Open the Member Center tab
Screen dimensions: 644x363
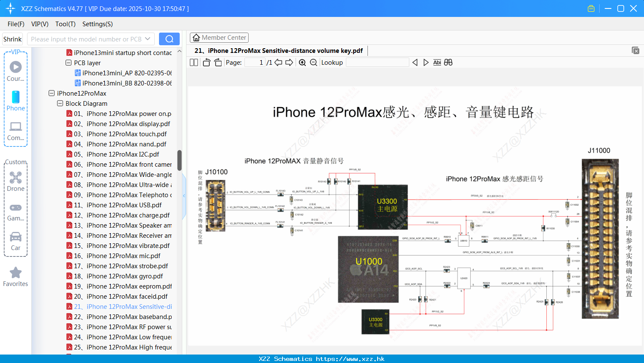[x=219, y=38]
